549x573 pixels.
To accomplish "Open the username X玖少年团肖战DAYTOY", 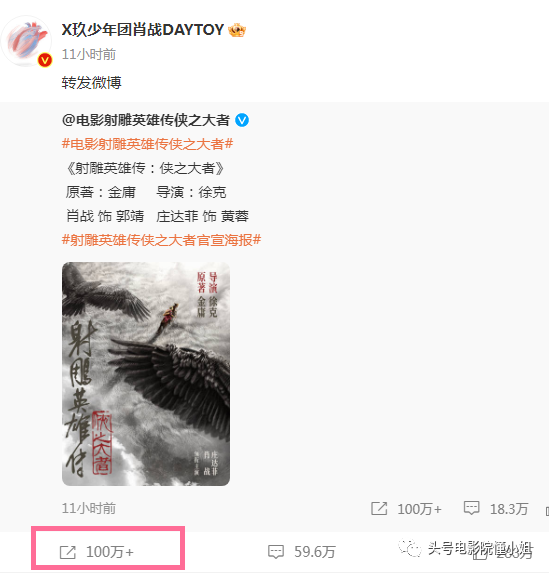I will click(143, 30).
